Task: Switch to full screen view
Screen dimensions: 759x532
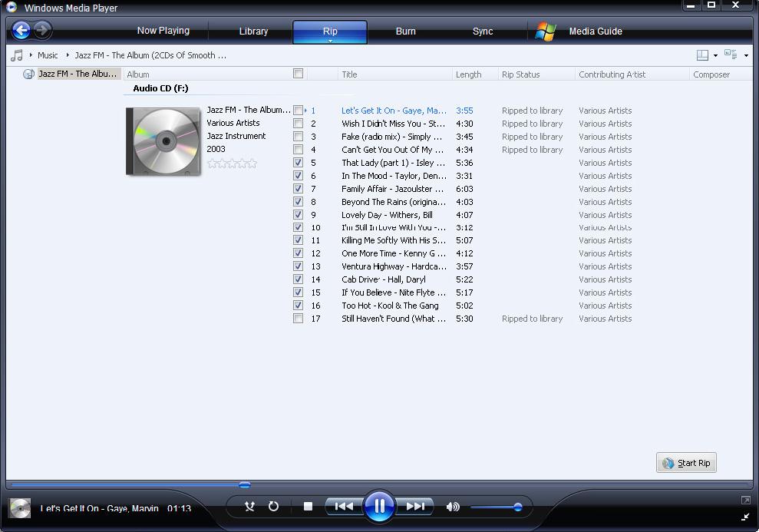Action: 745,500
